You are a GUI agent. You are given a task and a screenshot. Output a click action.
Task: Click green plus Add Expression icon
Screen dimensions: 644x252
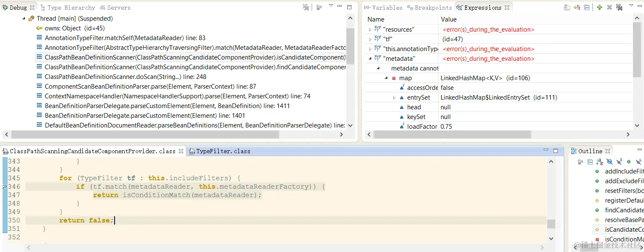pyautogui.click(x=599, y=7)
